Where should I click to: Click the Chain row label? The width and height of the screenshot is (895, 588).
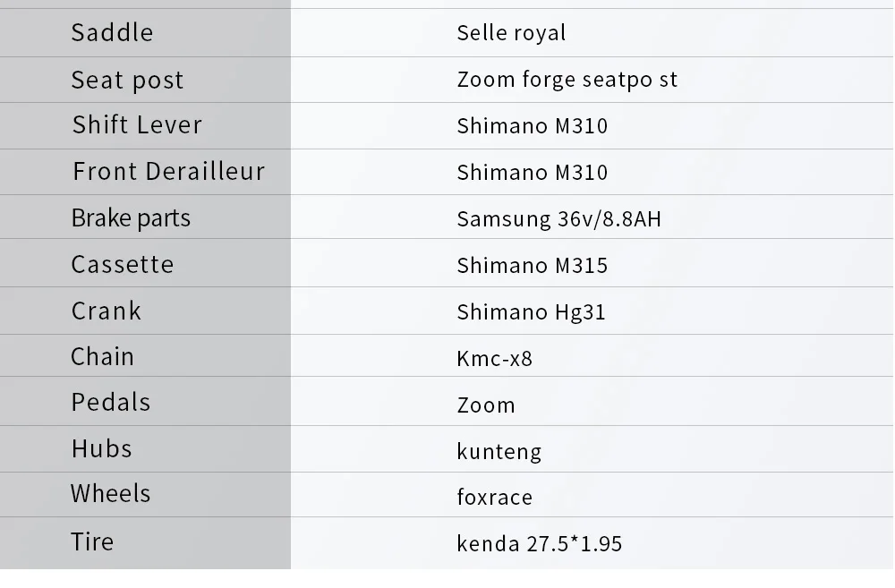(x=103, y=357)
